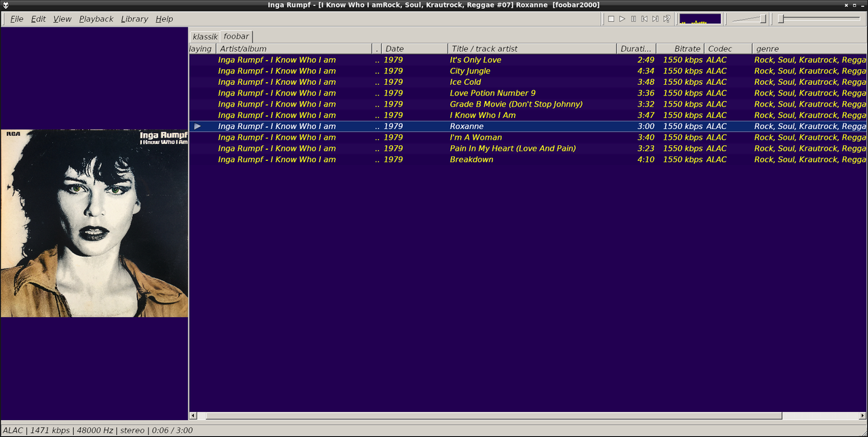The width and height of the screenshot is (868, 437).
Task: Click the now-playing arrow indicator on Roxanne row
Action: (197, 126)
